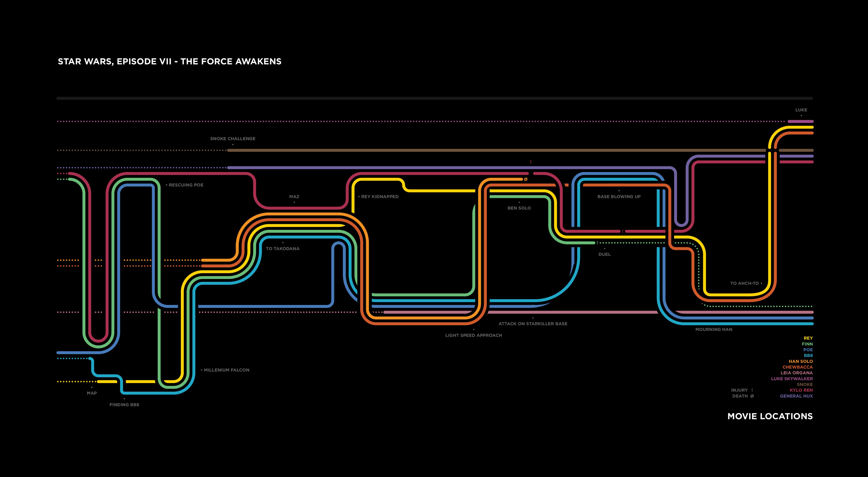Select the MILLENIUM FALCON event label

point(226,370)
